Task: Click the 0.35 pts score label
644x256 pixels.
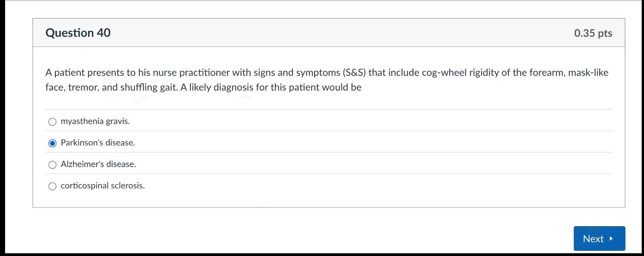Action: click(593, 33)
